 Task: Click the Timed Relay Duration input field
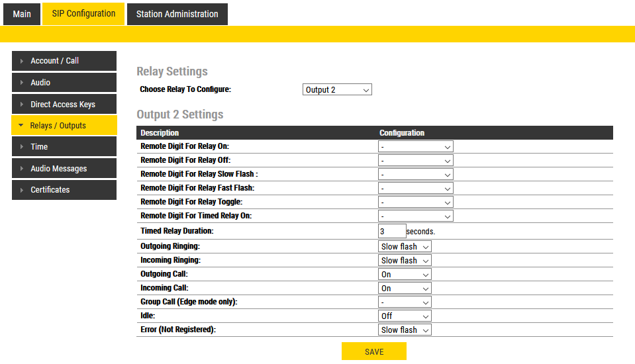[x=391, y=231]
